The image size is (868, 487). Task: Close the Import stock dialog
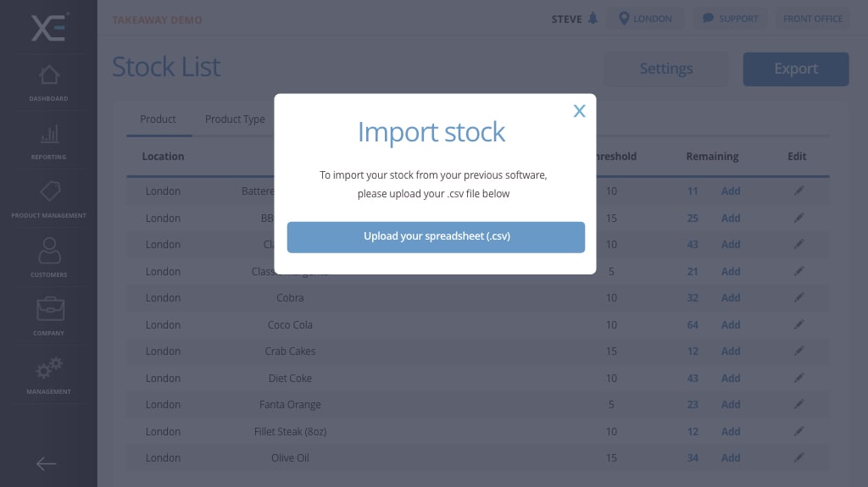[579, 111]
